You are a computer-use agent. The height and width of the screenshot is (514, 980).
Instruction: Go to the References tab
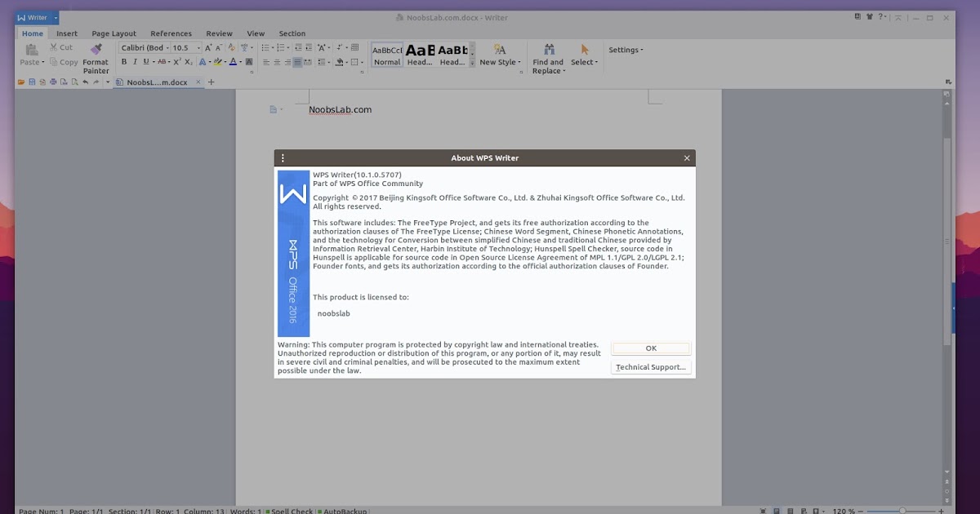pos(171,33)
